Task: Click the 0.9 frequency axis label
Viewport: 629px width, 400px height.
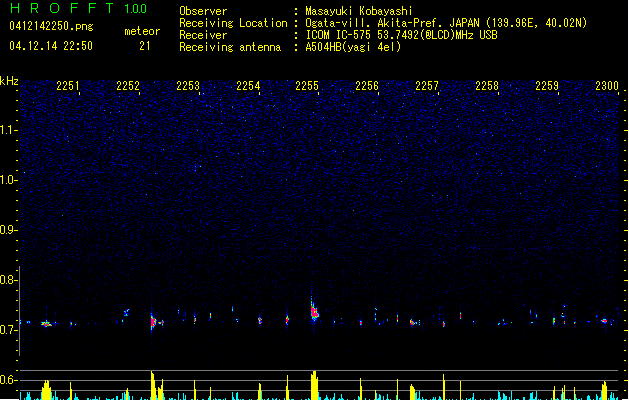Action: click(x=8, y=230)
